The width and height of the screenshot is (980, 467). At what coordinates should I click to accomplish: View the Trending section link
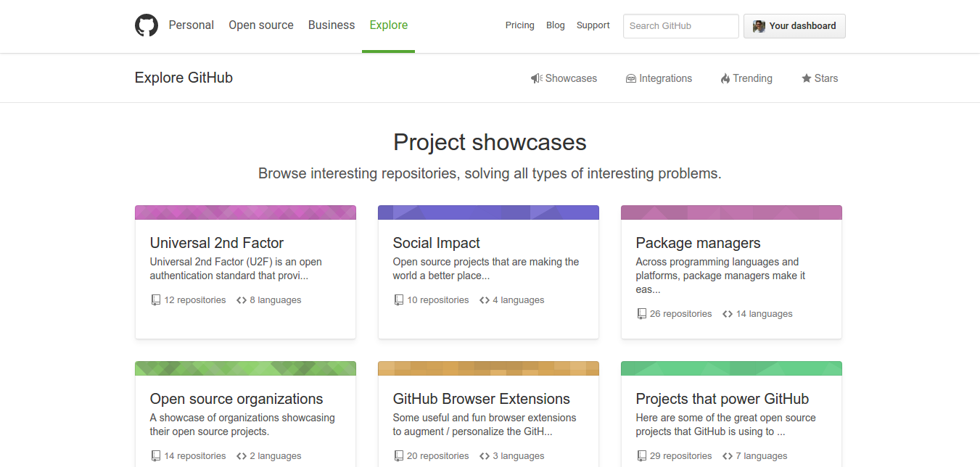click(x=746, y=78)
